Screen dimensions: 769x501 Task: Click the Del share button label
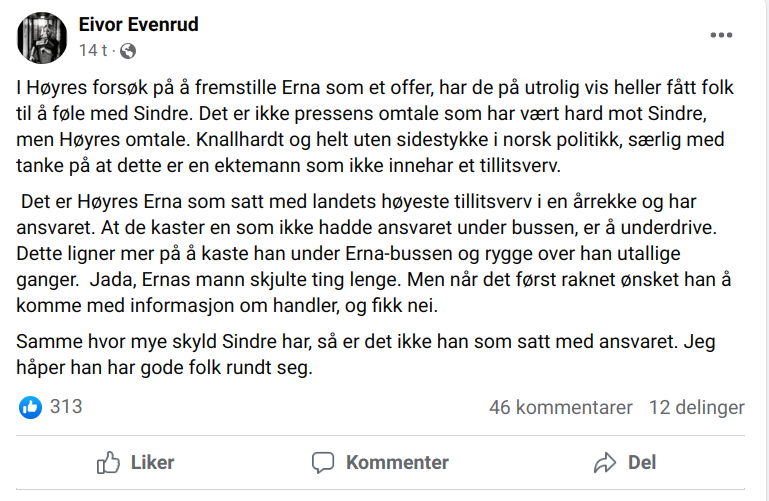(642, 462)
